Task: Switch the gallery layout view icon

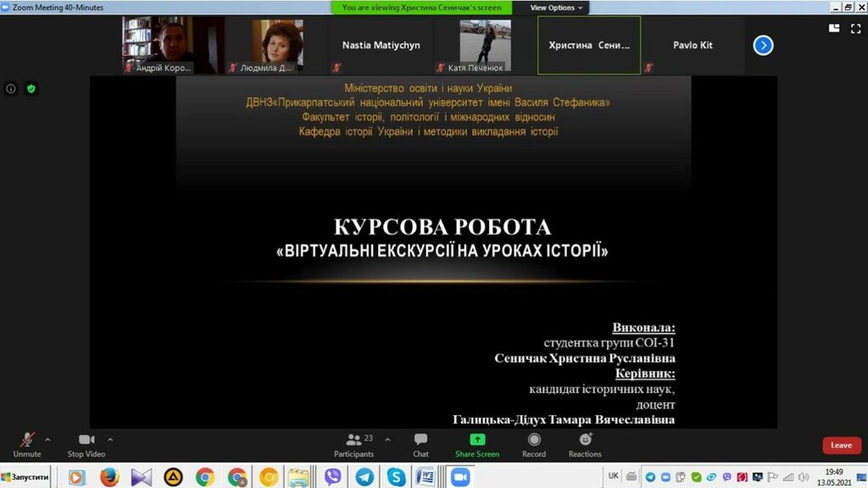Action: point(833,27)
